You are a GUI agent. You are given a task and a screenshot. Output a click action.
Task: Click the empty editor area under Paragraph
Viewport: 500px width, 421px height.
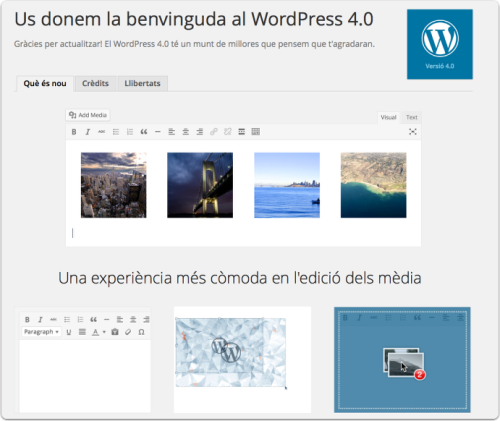[x=85, y=376]
